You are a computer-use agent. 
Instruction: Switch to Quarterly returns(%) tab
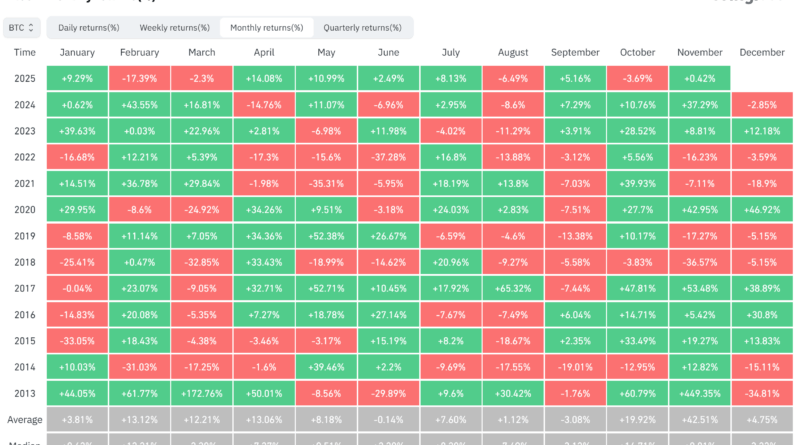[x=360, y=28]
